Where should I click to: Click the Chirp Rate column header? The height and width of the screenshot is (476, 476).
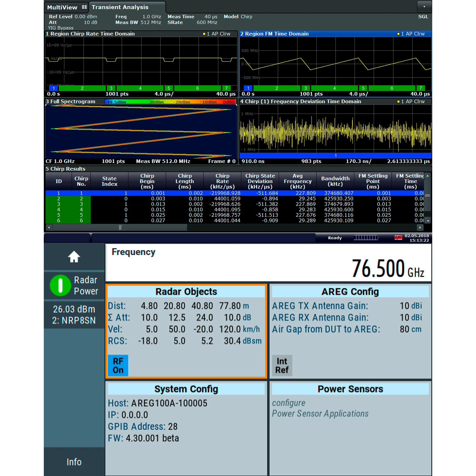223,181
